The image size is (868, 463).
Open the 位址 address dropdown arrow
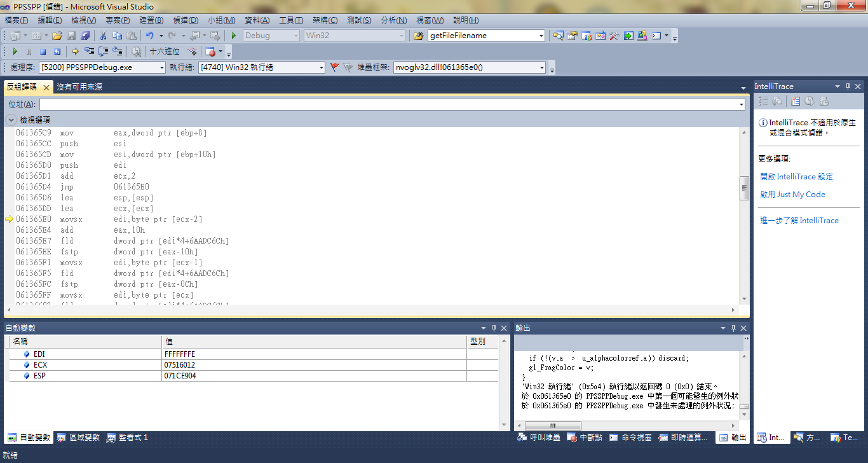[x=741, y=104]
